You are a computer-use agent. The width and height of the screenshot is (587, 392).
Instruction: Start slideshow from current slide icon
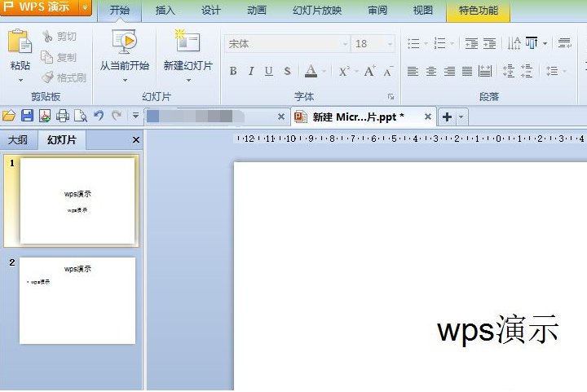125,41
